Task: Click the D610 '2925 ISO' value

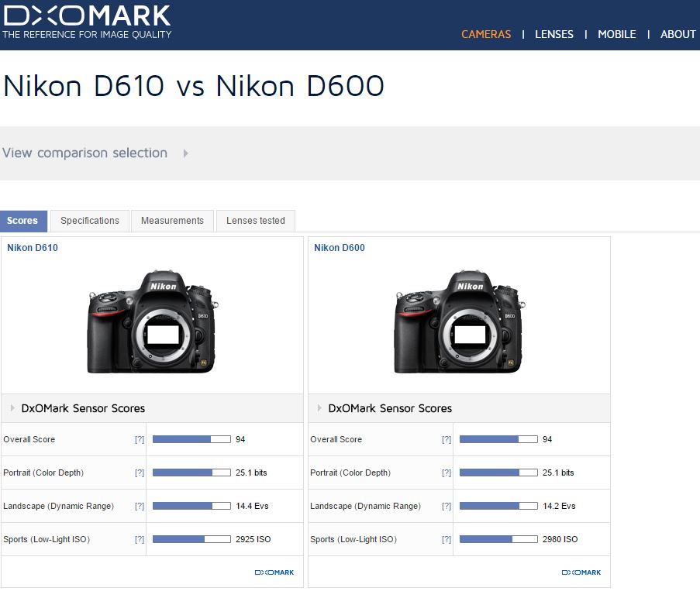Action: coord(253,539)
